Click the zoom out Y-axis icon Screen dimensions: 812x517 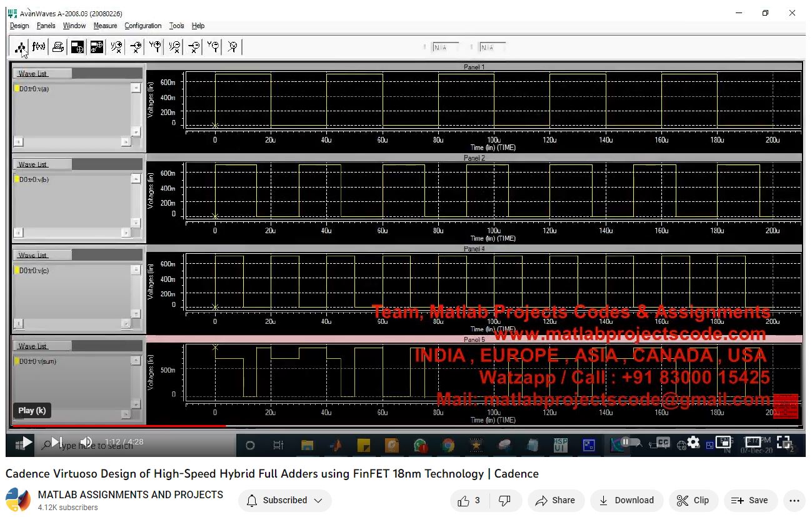(x=213, y=47)
